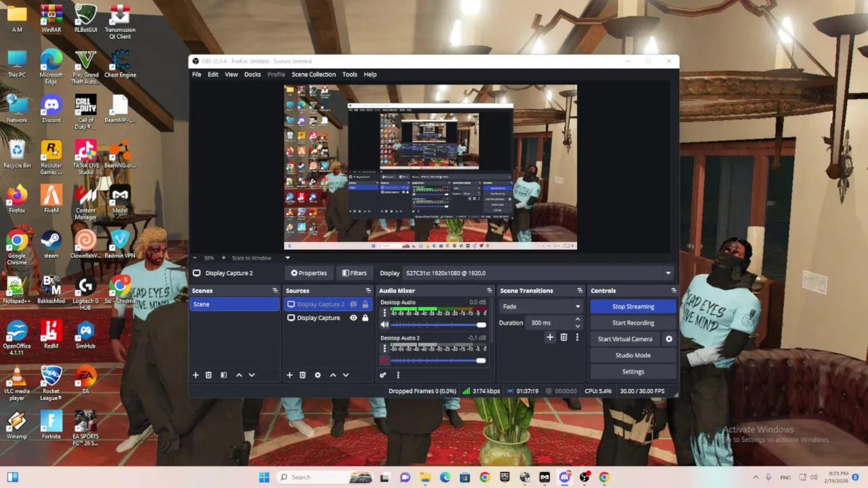Open the File menu
Viewport: 868px width, 488px height.
click(197, 75)
